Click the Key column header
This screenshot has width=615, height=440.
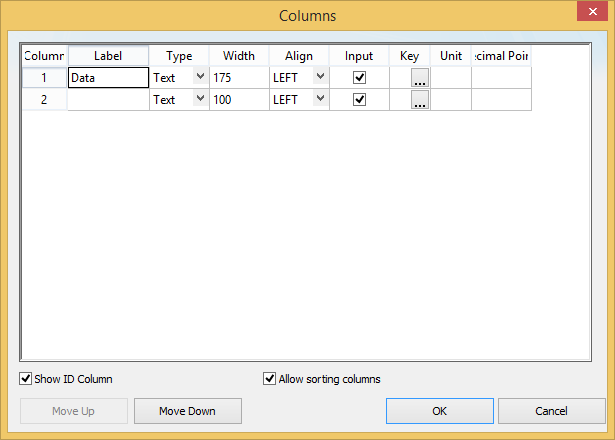410,56
